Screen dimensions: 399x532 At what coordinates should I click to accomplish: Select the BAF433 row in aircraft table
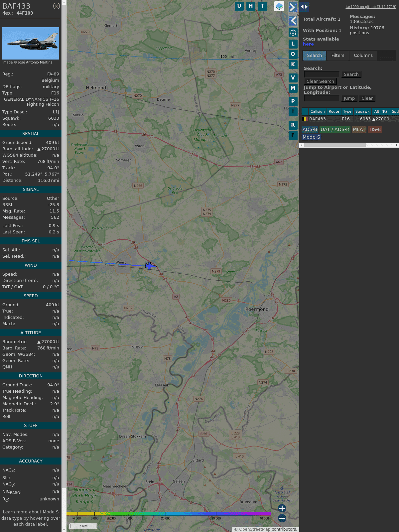tap(350, 119)
